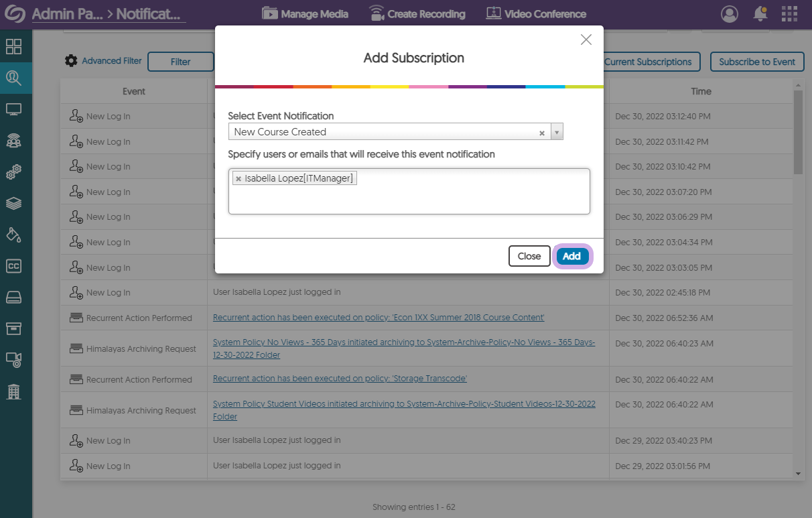The width and height of the screenshot is (812, 518).
Task: Remove Isabella Lopez recipient tag
Action: tap(239, 178)
